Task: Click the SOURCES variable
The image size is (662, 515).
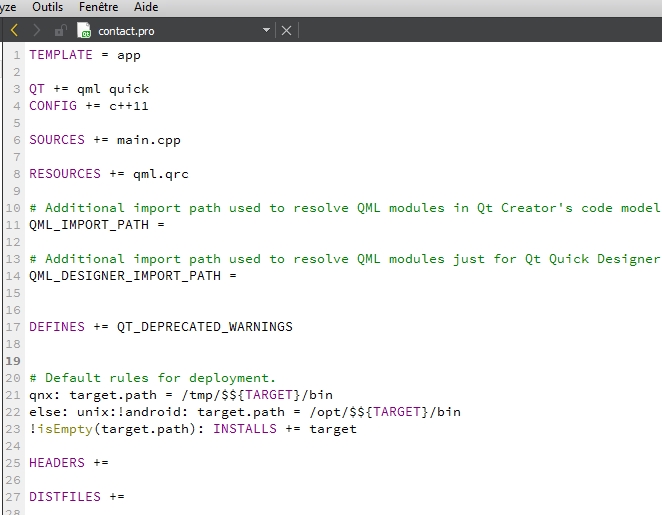Action: point(57,140)
